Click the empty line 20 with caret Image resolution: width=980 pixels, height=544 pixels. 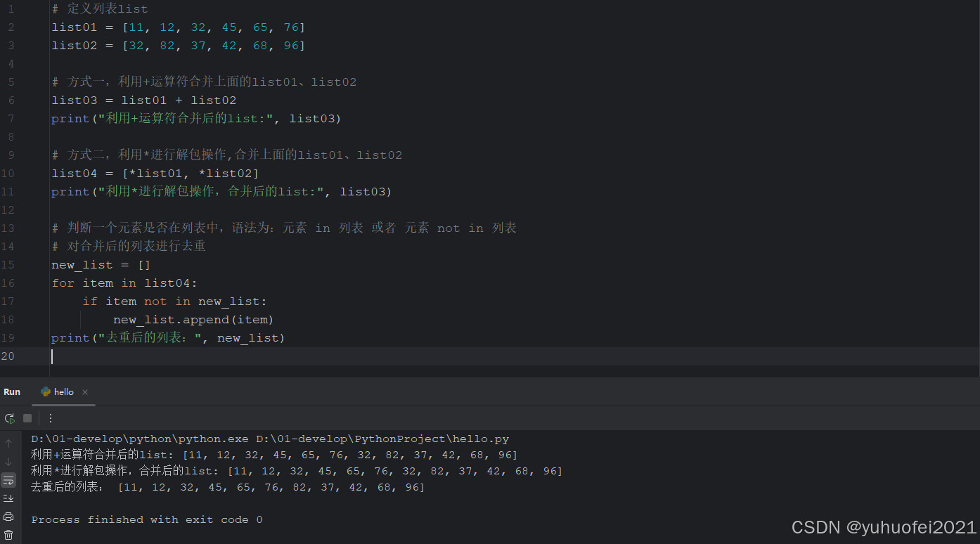[515, 356]
